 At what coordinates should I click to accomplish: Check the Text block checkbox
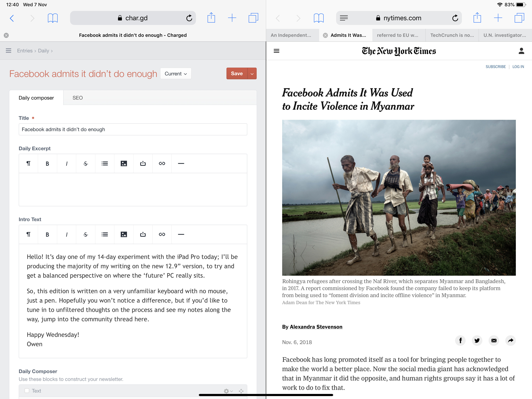(27, 391)
